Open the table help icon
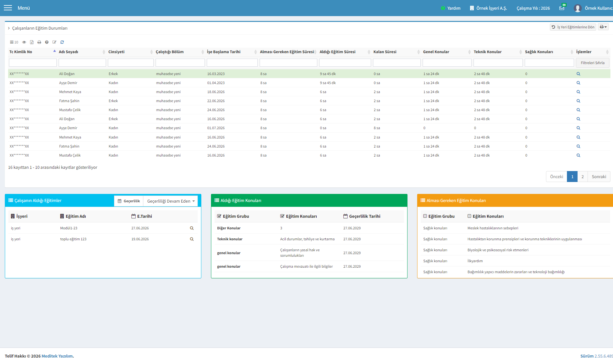The image size is (613, 364). pos(47,42)
